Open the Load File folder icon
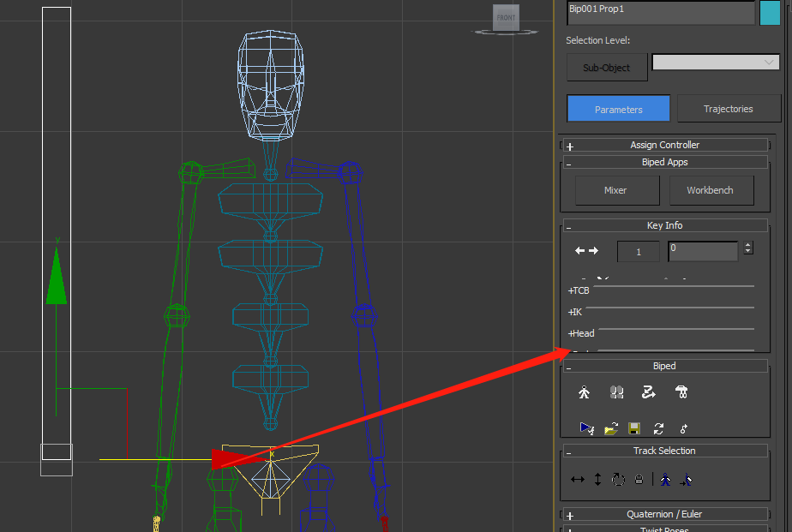792x532 pixels. [x=610, y=428]
